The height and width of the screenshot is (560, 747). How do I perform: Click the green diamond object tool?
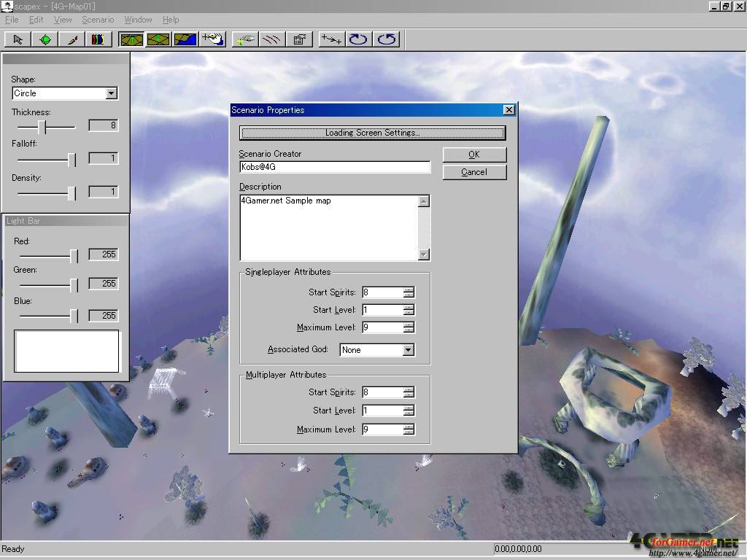click(45, 39)
